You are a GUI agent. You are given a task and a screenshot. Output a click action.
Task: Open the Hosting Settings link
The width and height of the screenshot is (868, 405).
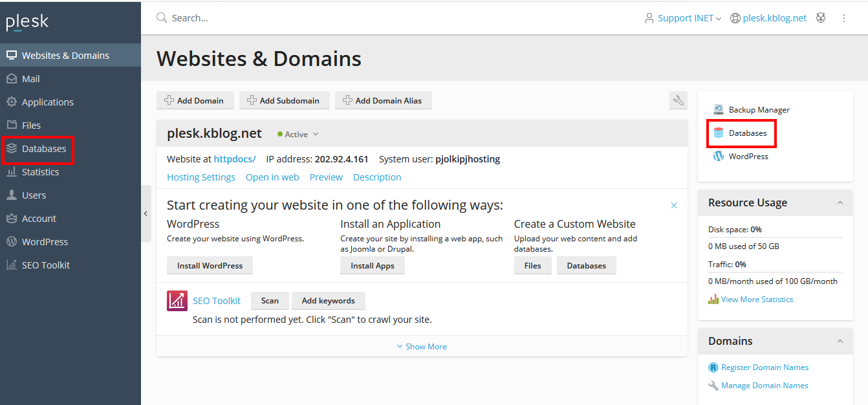click(x=201, y=177)
